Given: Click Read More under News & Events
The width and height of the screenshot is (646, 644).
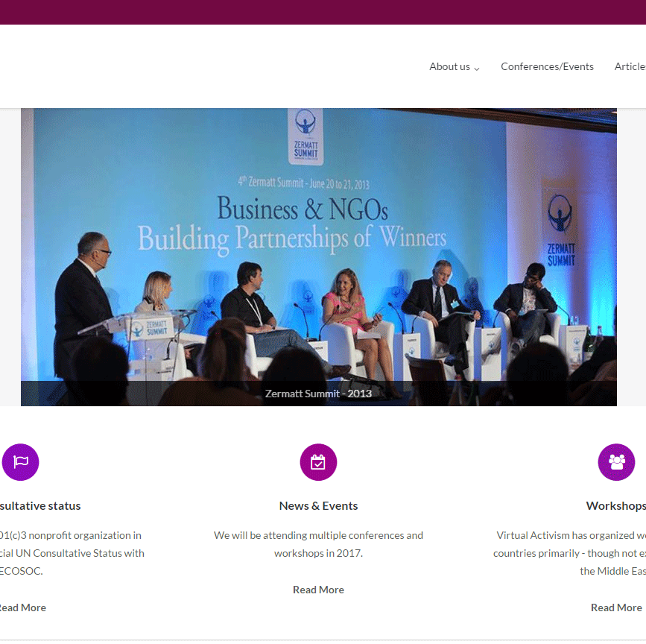Looking at the screenshot, I should [x=318, y=590].
